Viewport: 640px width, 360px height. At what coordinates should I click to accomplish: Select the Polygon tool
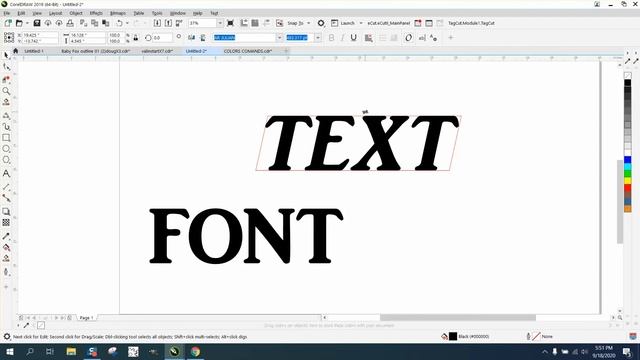point(6,160)
